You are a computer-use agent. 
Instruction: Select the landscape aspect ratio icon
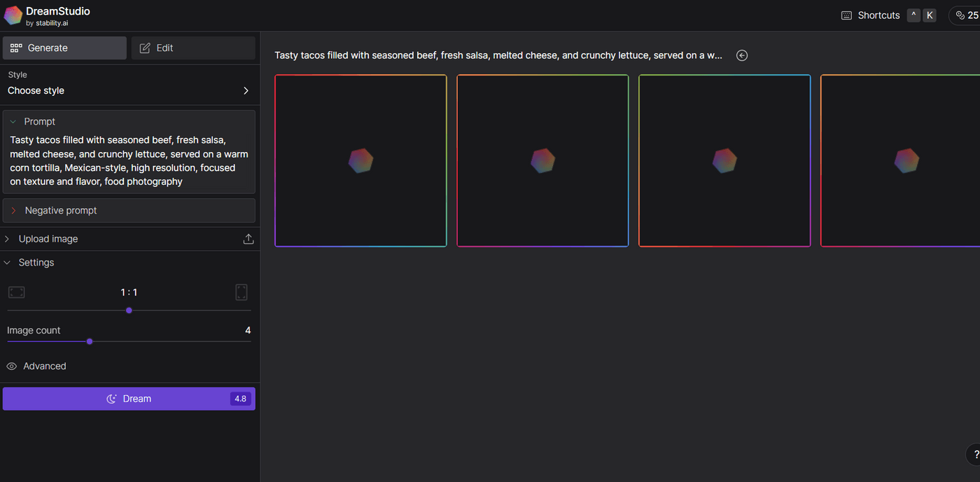pos(17,292)
